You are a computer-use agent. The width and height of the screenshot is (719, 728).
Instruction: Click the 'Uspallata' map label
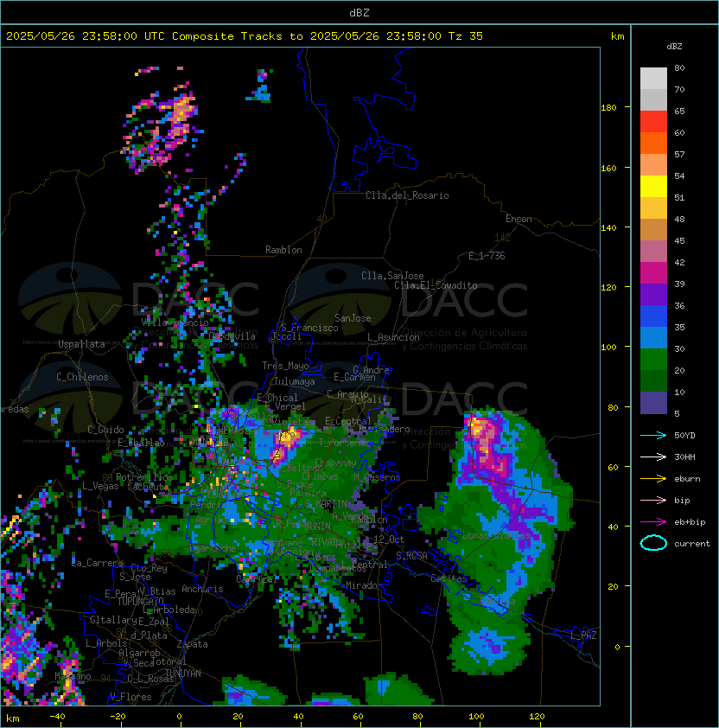[x=81, y=344]
